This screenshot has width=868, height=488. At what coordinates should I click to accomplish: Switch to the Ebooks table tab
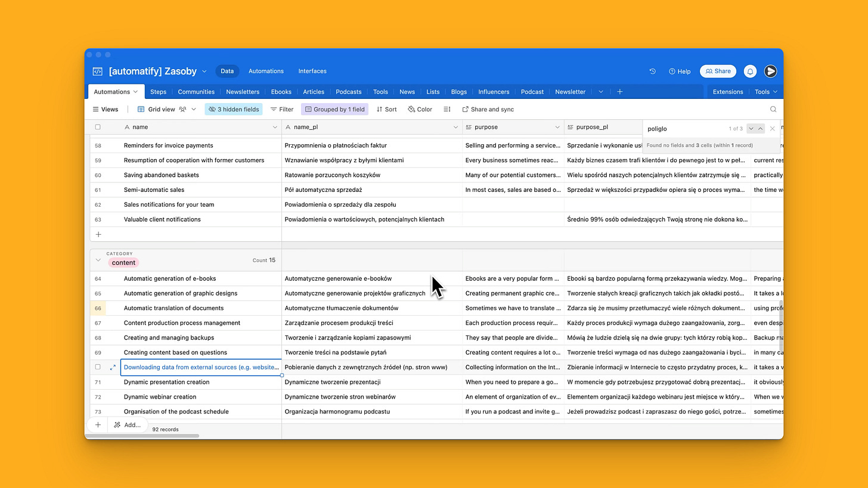(x=281, y=92)
